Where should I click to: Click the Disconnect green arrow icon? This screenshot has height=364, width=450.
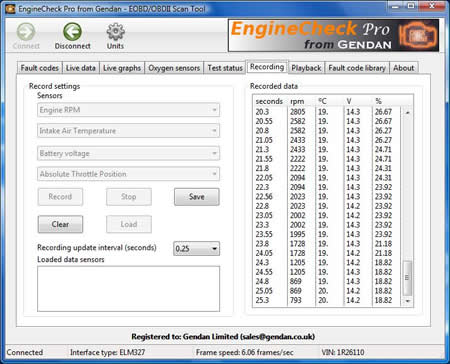(72, 32)
